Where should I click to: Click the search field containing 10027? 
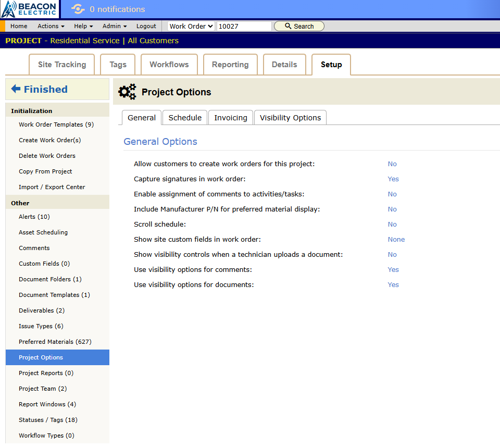[x=244, y=26]
